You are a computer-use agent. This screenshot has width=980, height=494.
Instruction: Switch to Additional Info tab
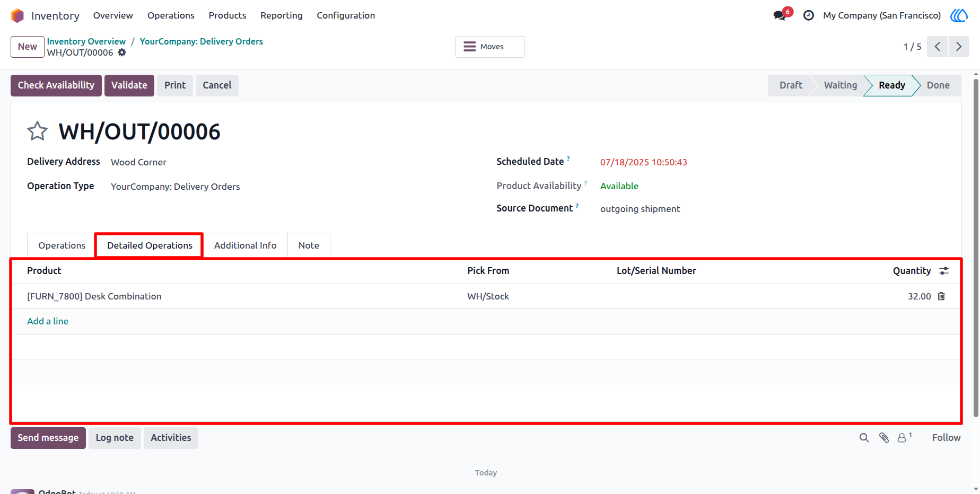point(246,245)
